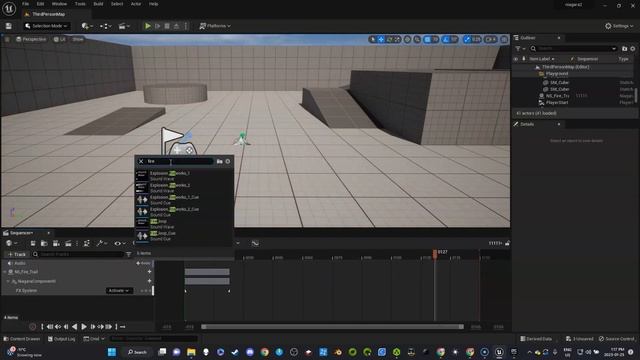640x360 pixels.
Task: Open the Settings dropdown on main toolbar
Action: tap(619, 26)
